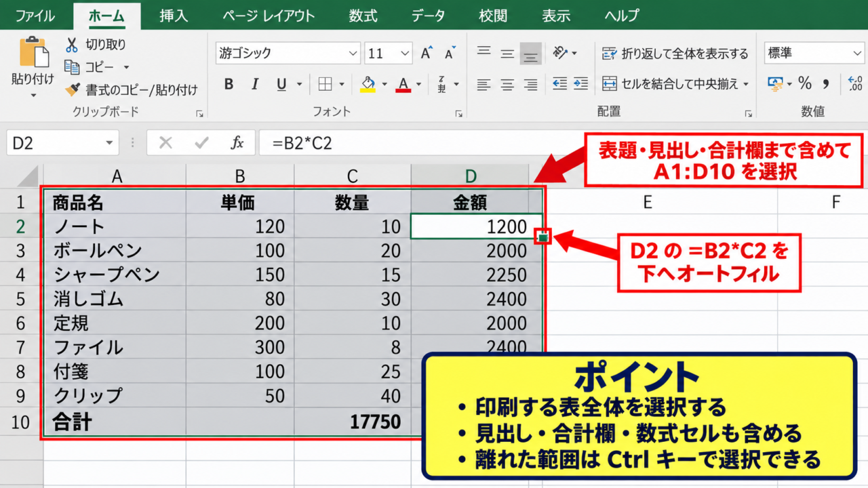Expand the Name Box dropdown arrow

(109, 143)
